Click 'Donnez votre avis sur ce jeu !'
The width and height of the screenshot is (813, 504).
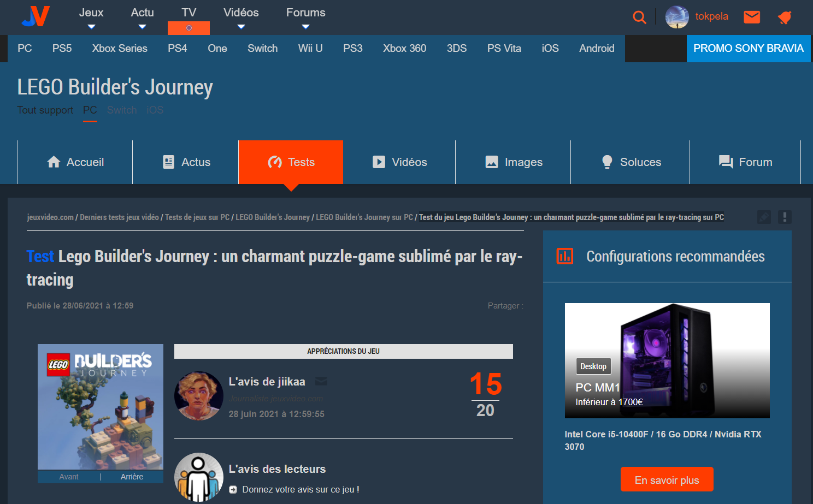point(301,489)
